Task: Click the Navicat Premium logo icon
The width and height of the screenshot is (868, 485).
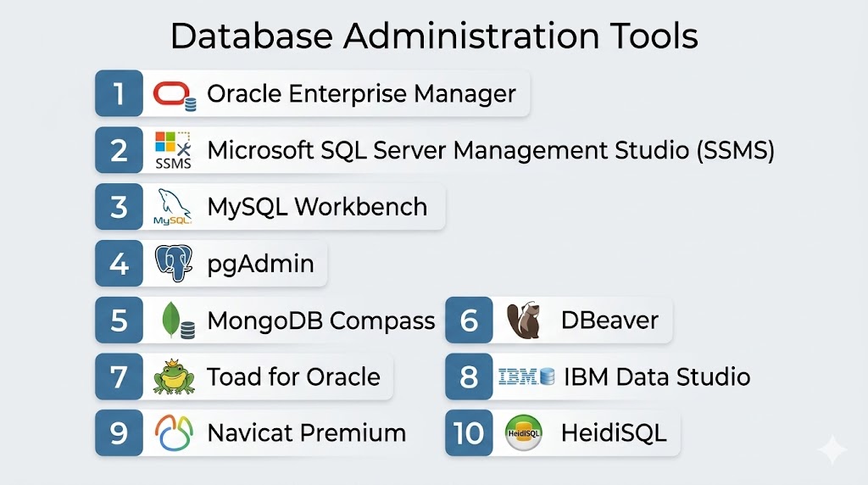Action: (x=174, y=433)
